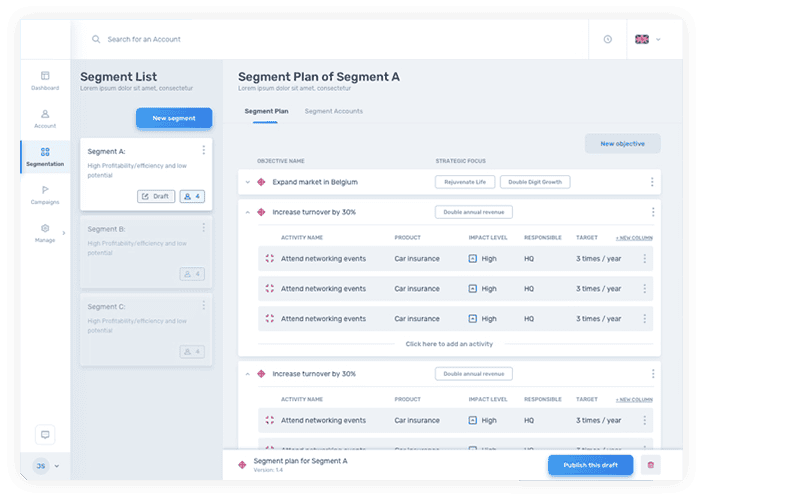Viewport: 800px width, 500px height.
Task: Click the Publish this draft button
Action: point(590,465)
